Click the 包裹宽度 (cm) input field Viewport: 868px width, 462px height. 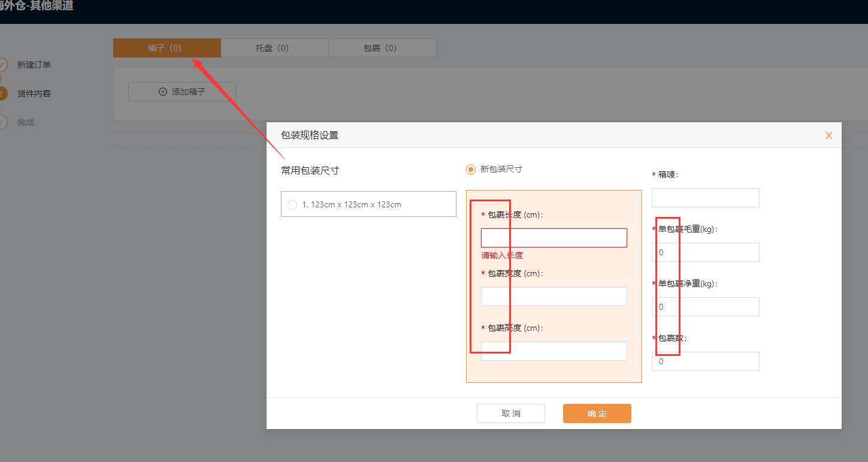point(554,297)
